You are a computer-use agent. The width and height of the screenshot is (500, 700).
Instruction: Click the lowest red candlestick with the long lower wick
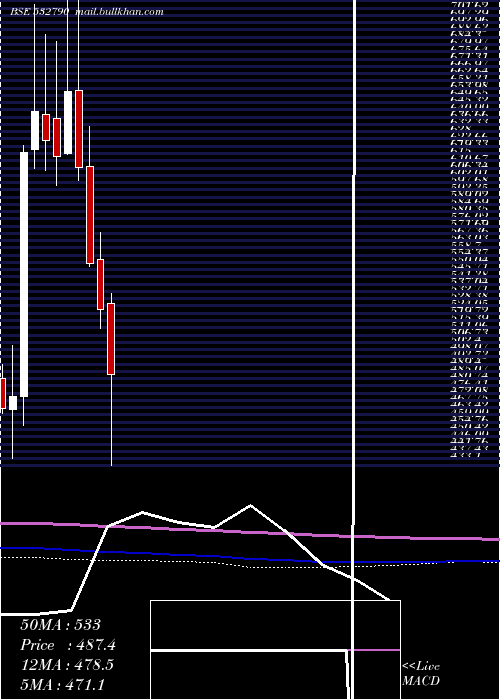click(111, 339)
